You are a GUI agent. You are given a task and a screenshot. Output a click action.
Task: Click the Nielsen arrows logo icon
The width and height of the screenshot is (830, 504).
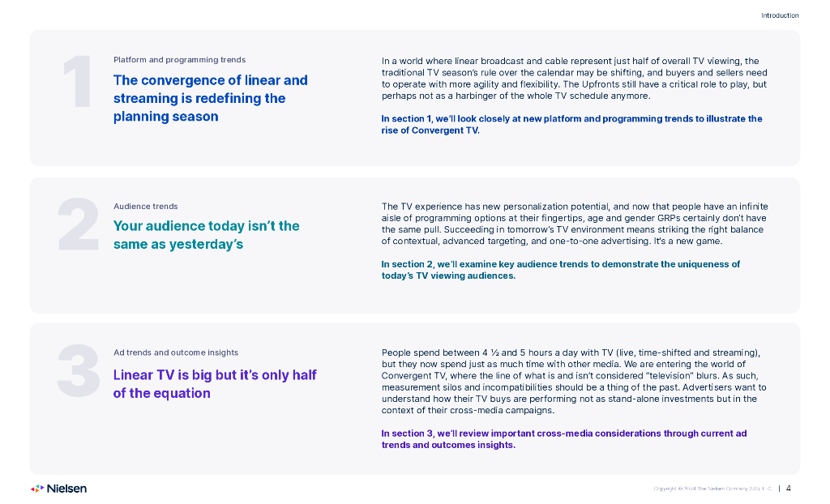tap(37, 489)
